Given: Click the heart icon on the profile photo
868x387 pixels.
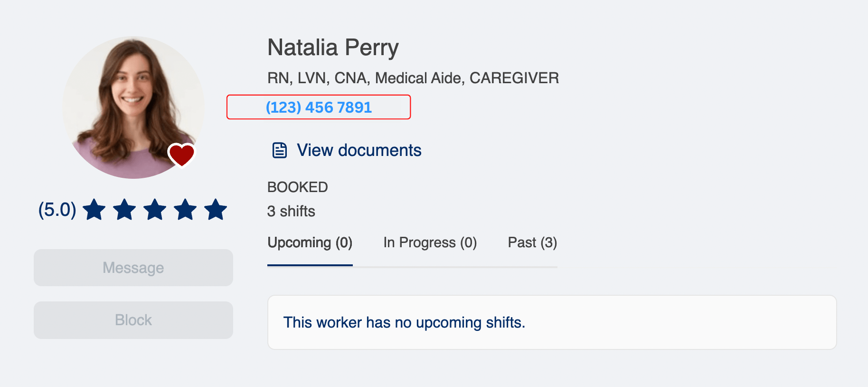Looking at the screenshot, I should tap(182, 155).
